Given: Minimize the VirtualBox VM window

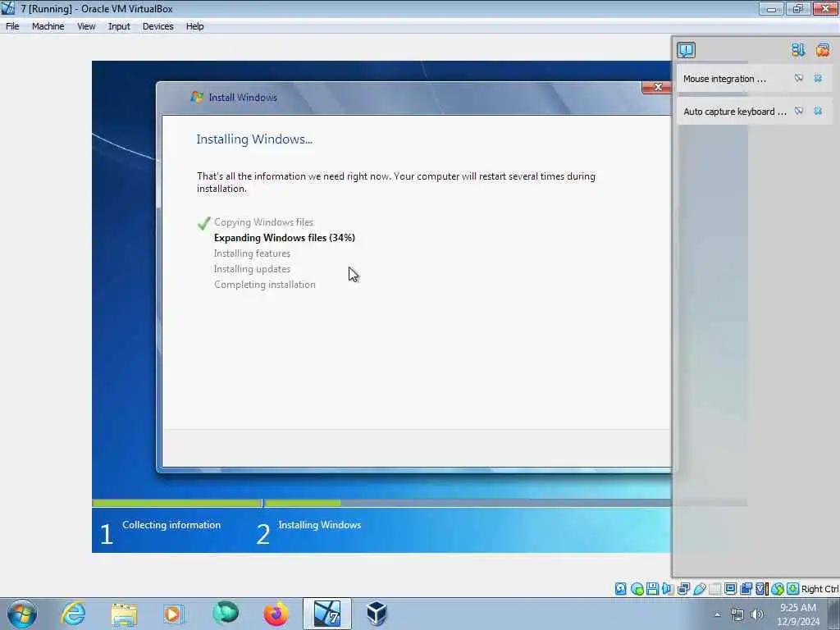Looking at the screenshot, I should pos(771,8).
